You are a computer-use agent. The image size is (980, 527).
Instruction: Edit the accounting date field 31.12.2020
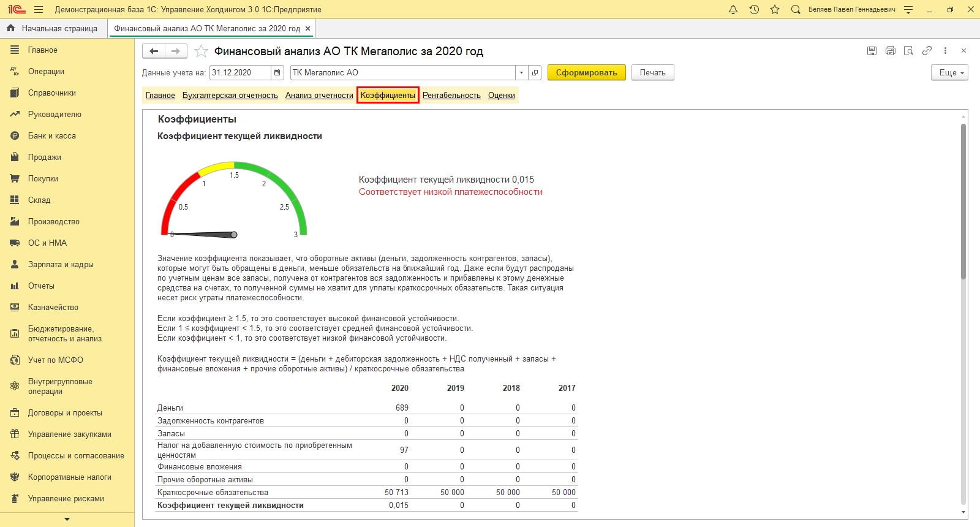click(x=240, y=73)
